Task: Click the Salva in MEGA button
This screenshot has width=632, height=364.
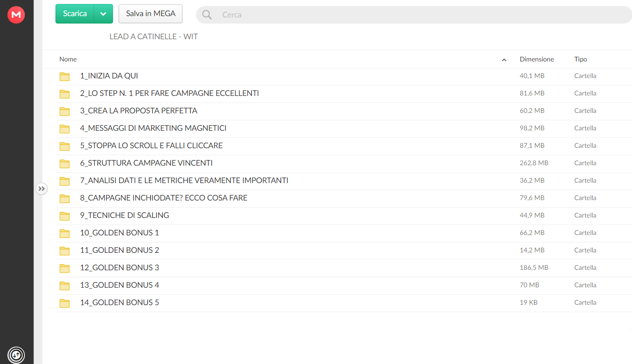Action: pos(151,14)
